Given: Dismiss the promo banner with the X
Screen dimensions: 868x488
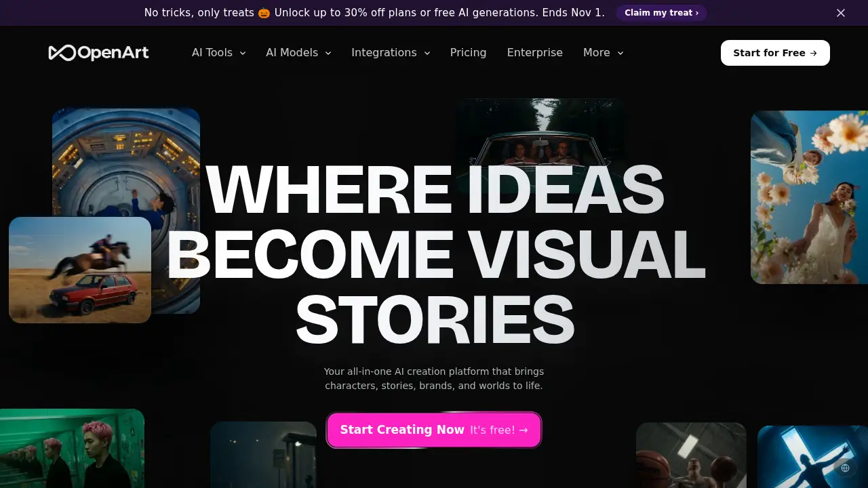Looking at the screenshot, I should click(x=841, y=13).
